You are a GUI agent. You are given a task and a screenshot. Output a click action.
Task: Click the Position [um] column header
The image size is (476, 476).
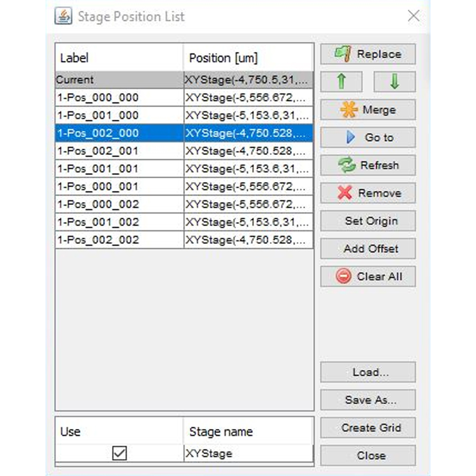[x=248, y=58]
